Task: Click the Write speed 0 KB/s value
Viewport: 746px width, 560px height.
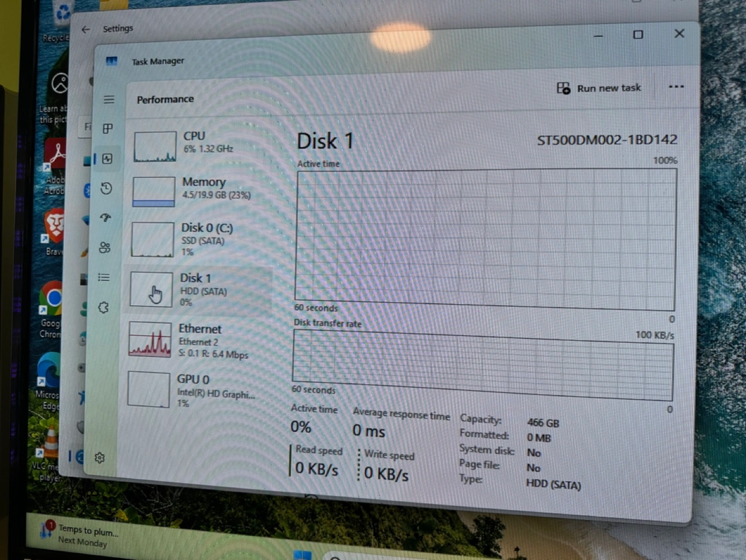Action: coord(386,473)
